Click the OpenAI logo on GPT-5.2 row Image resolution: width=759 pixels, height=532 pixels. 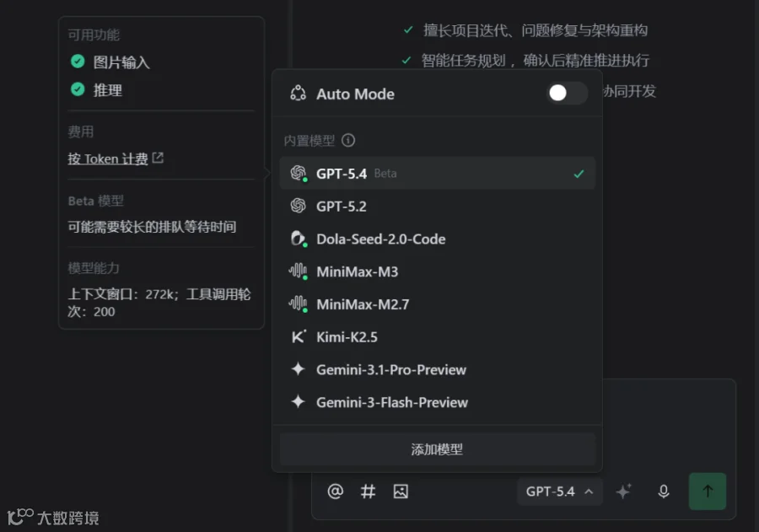299,206
